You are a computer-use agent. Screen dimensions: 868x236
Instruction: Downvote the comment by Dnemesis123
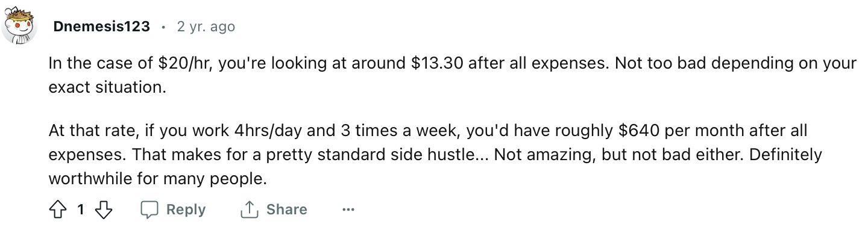coord(104,210)
